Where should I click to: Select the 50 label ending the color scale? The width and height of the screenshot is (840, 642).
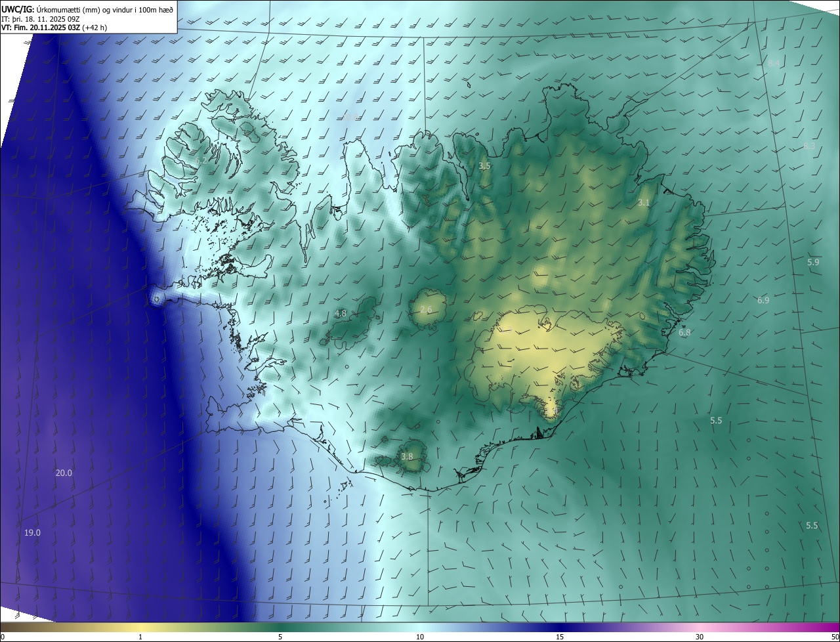(835, 637)
